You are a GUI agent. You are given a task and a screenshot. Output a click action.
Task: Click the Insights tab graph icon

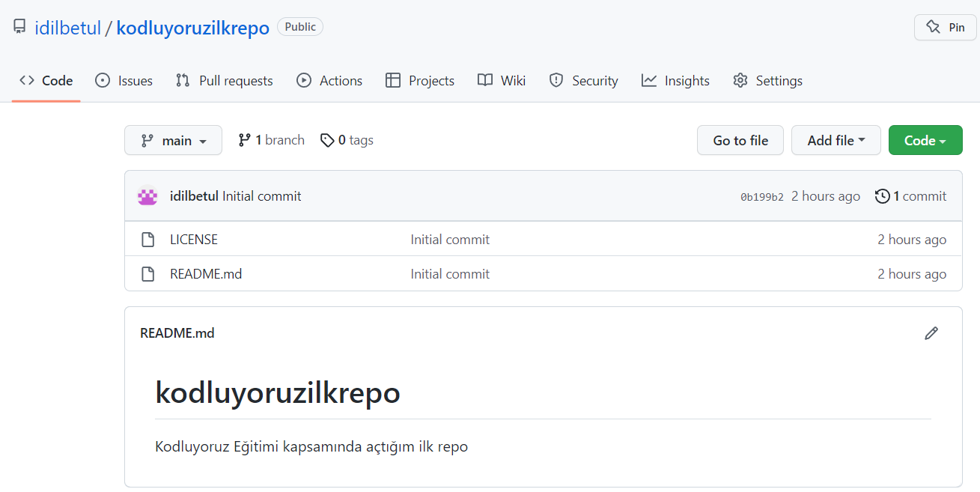[649, 81]
